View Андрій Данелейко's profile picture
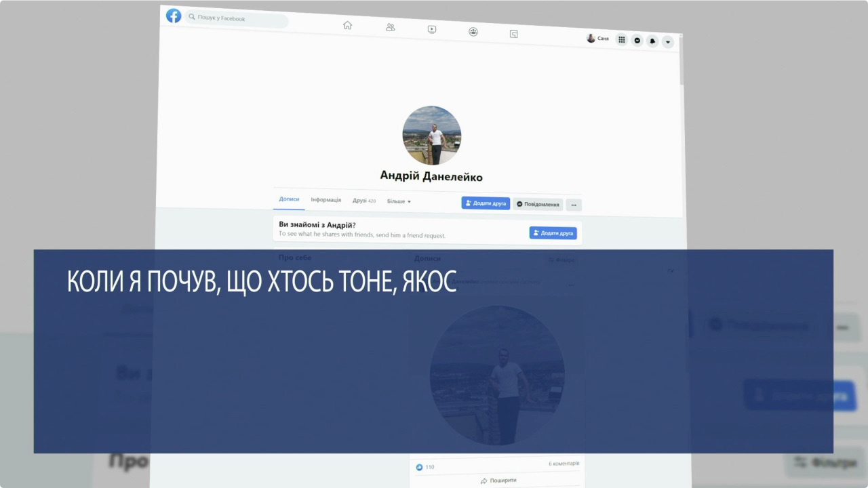This screenshot has height=488, width=868. pyautogui.click(x=432, y=135)
